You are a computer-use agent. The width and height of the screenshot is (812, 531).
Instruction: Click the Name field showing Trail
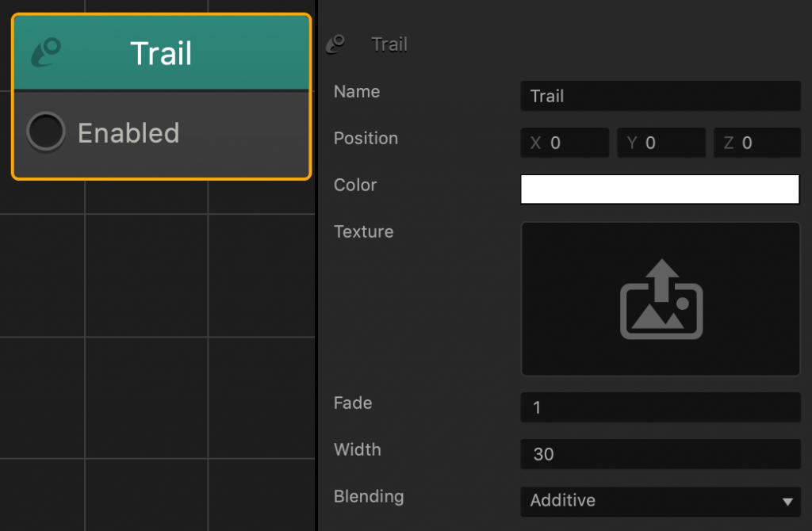(x=660, y=96)
